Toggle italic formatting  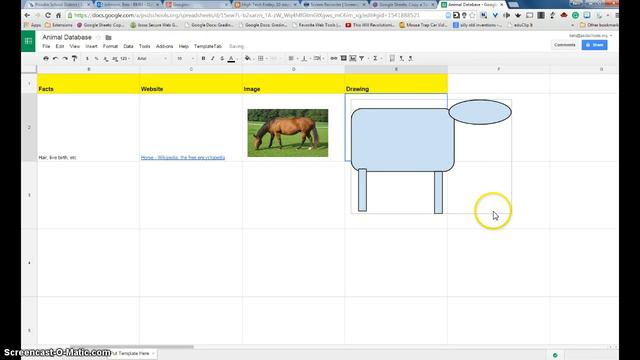click(x=213, y=58)
